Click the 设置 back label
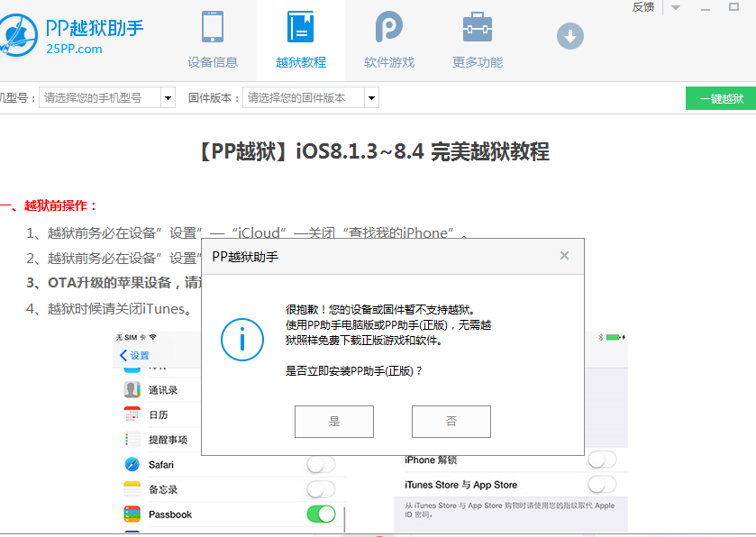This screenshot has height=537, width=756. tap(140, 356)
